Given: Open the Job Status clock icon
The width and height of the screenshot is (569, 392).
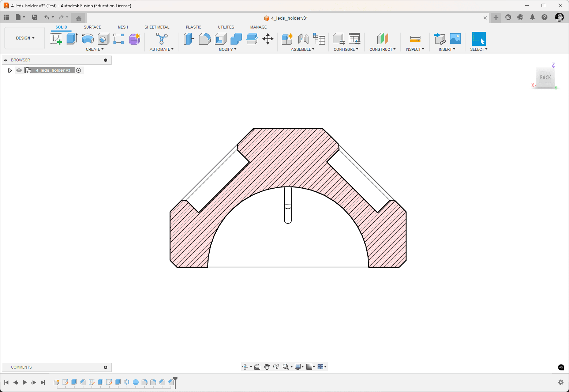Looking at the screenshot, I should (520, 17).
